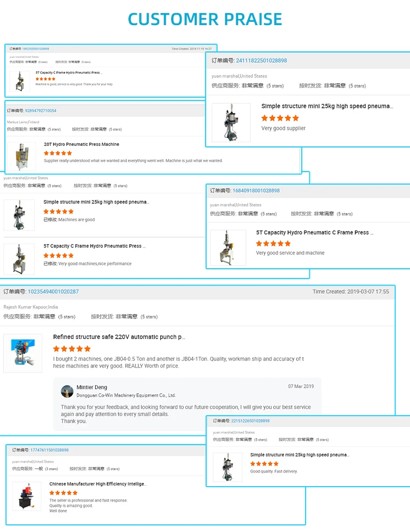The image size is (410, 532).
Task: Click the stars under Refined structure punch review
Action: pos(72,349)
